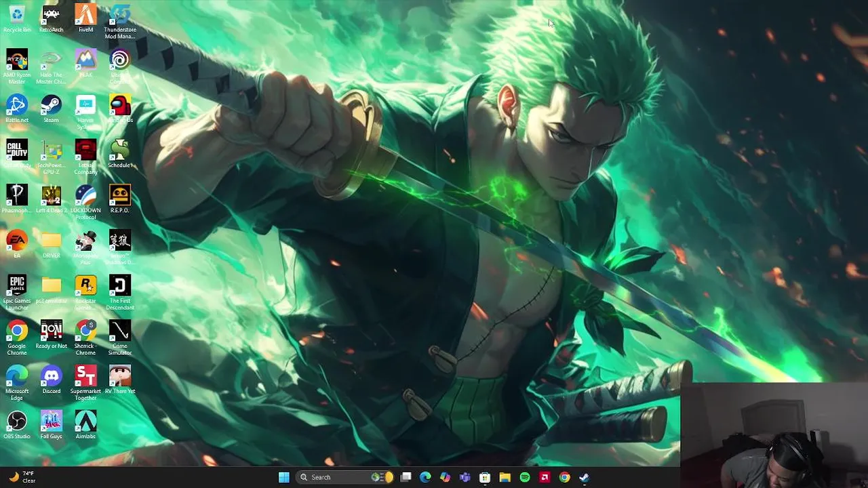Image resolution: width=868 pixels, height=488 pixels.
Task: Launch Copilot from the taskbar
Action: [x=445, y=477]
